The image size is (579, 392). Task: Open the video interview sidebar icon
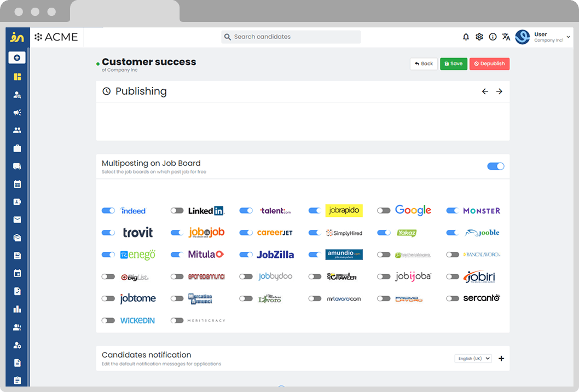(18, 201)
